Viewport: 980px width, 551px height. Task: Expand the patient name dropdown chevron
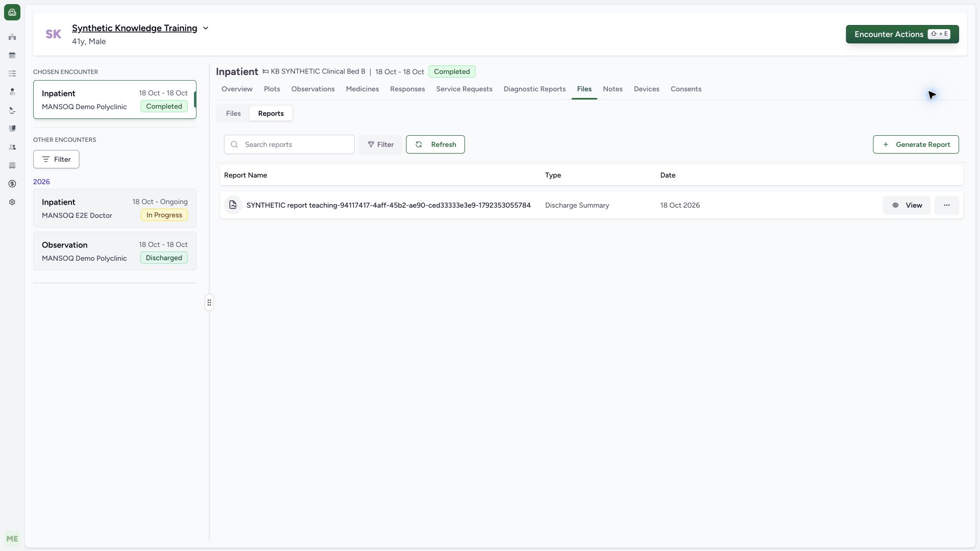pos(206,28)
